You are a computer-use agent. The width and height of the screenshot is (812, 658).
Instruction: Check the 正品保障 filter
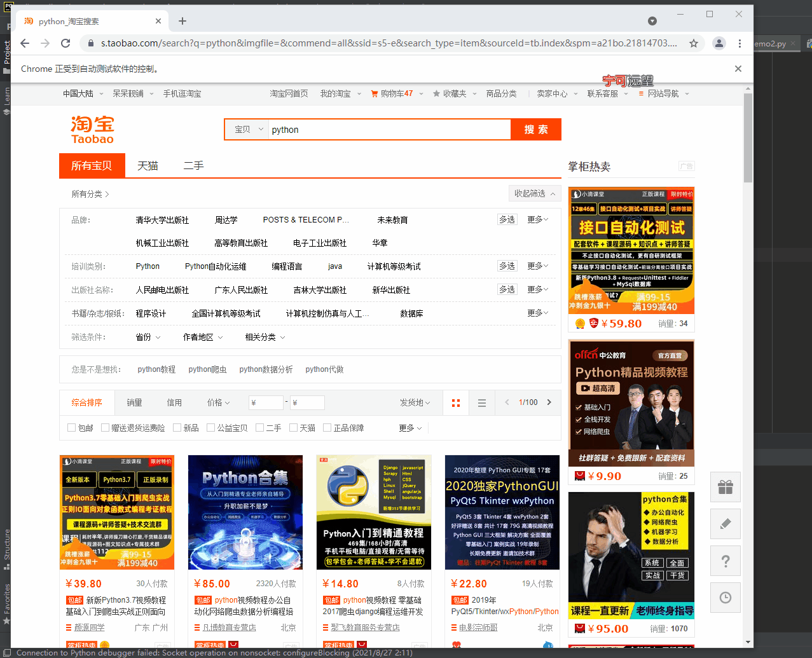tap(327, 428)
